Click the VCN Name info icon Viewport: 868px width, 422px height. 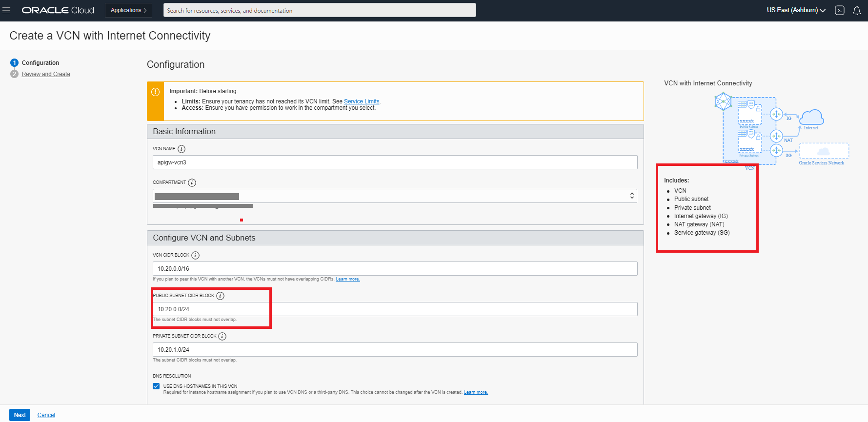click(182, 149)
